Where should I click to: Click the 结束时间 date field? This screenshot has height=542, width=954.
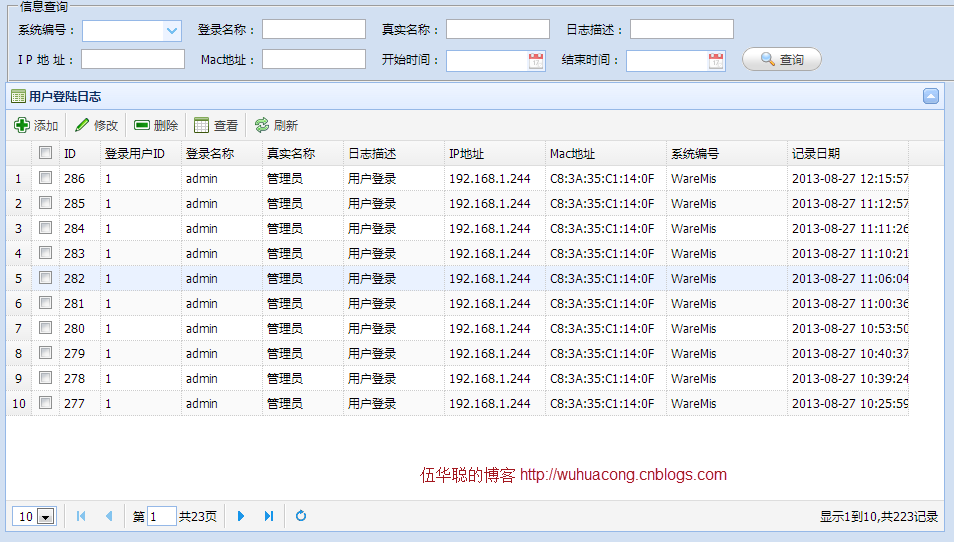667,61
